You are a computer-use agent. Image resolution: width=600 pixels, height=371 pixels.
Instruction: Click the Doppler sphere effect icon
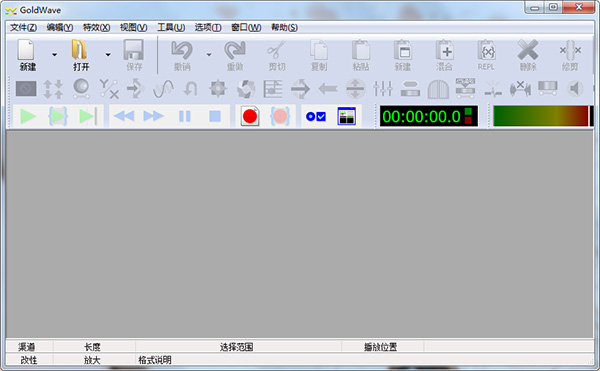click(x=81, y=89)
